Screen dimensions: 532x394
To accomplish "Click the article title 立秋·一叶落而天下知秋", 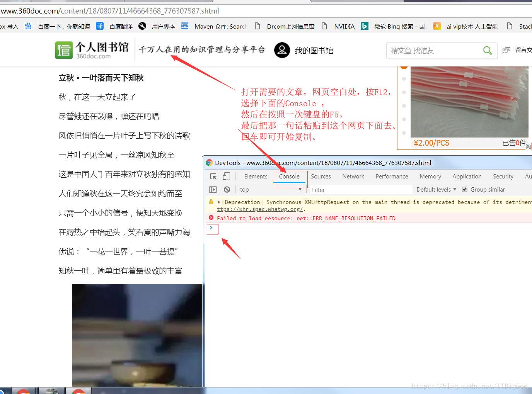I will tap(101, 78).
